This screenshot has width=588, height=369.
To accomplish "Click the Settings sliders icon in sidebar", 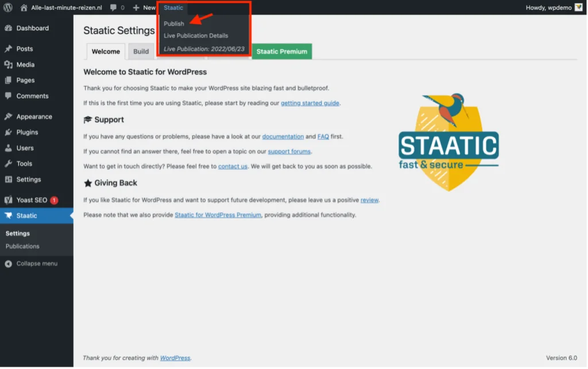I will coord(8,180).
